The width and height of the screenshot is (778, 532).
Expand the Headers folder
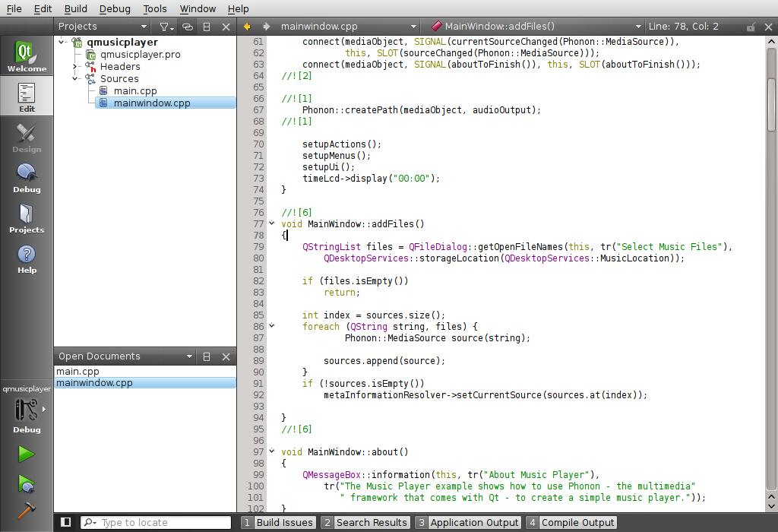click(75, 67)
